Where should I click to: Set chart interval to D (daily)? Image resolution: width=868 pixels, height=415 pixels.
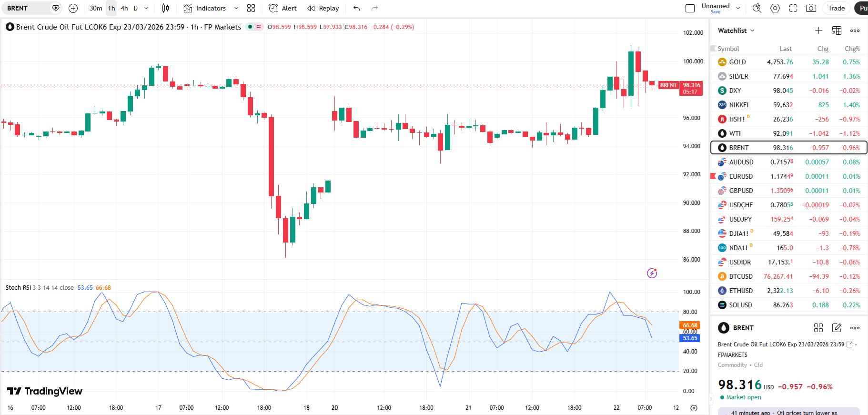135,8
